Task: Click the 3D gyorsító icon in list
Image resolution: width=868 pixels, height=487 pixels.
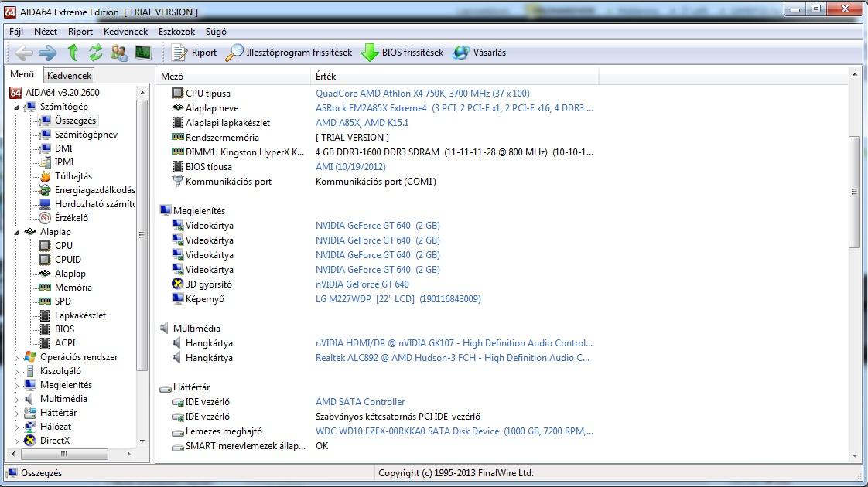Action: click(x=177, y=284)
